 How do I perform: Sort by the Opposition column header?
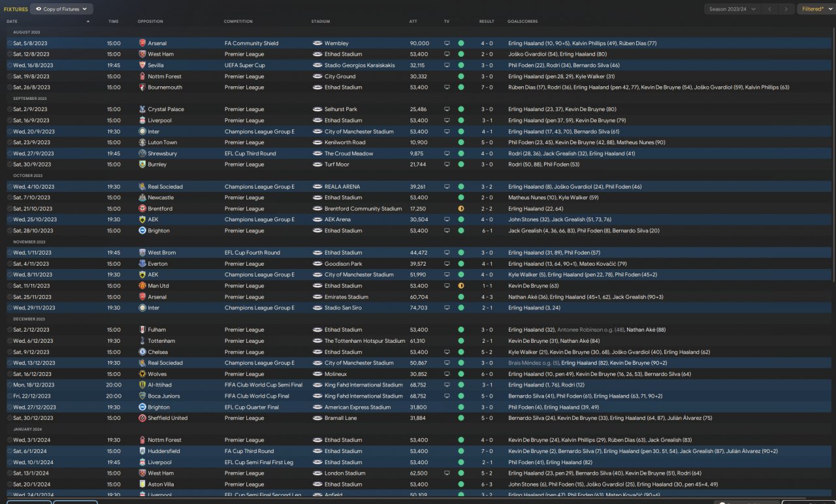pos(150,22)
